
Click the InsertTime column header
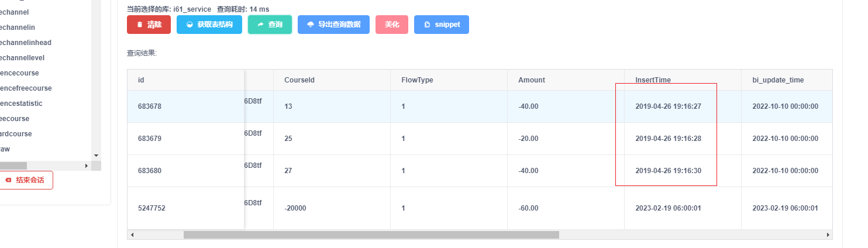[x=653, y=80]
